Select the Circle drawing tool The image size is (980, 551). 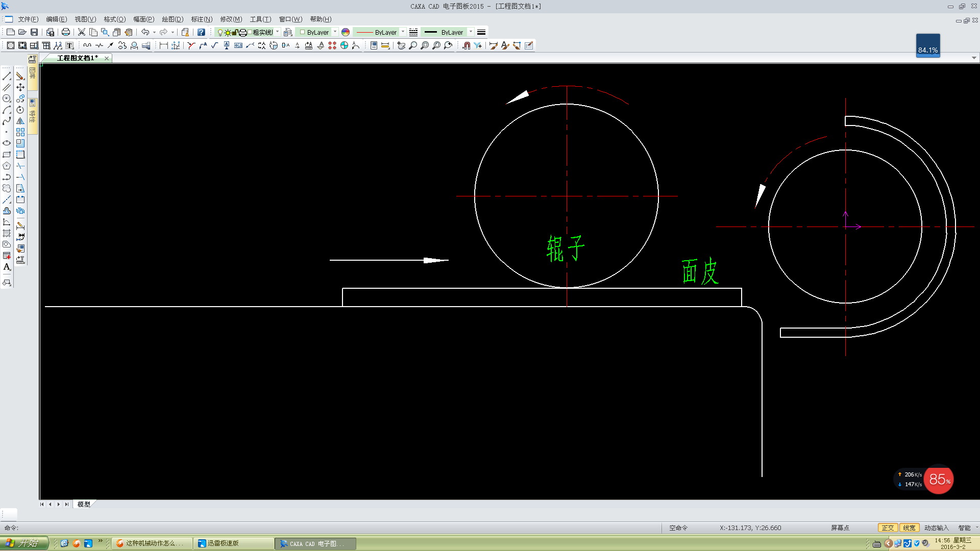click(x=7, y=98)
